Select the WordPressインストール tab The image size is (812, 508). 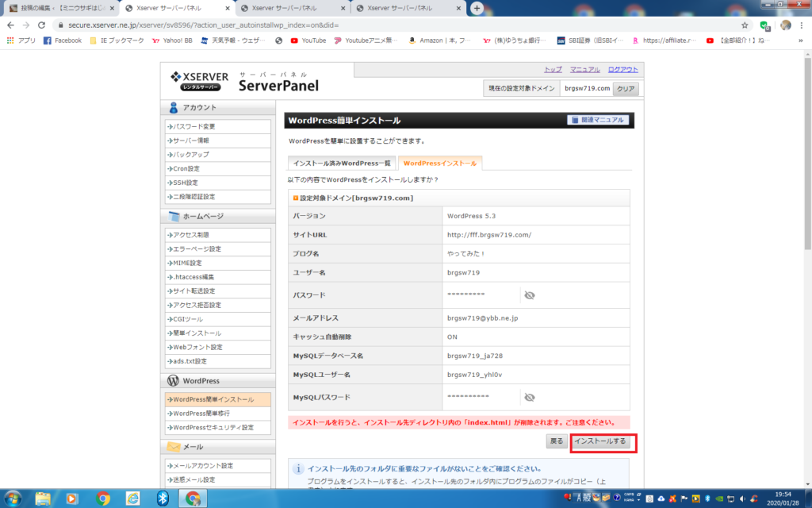tap(439, 163)
